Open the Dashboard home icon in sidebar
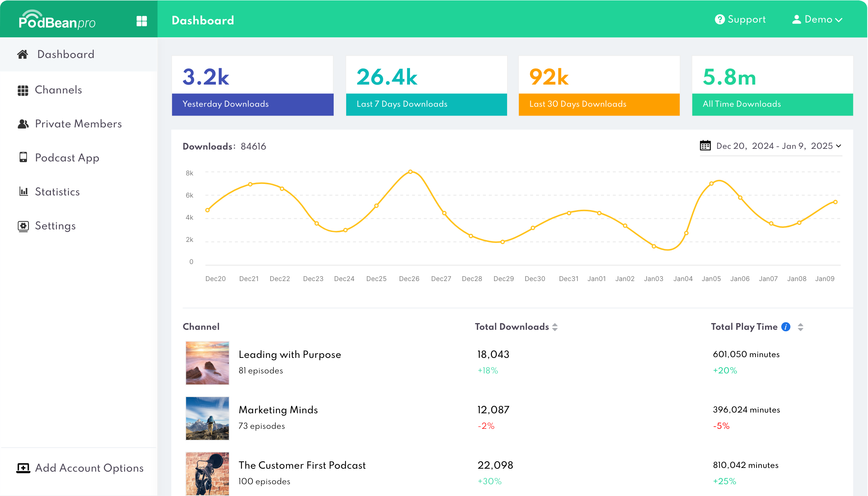Image resolution: width=868 pixels, height=496 pixels. (23, 54)
